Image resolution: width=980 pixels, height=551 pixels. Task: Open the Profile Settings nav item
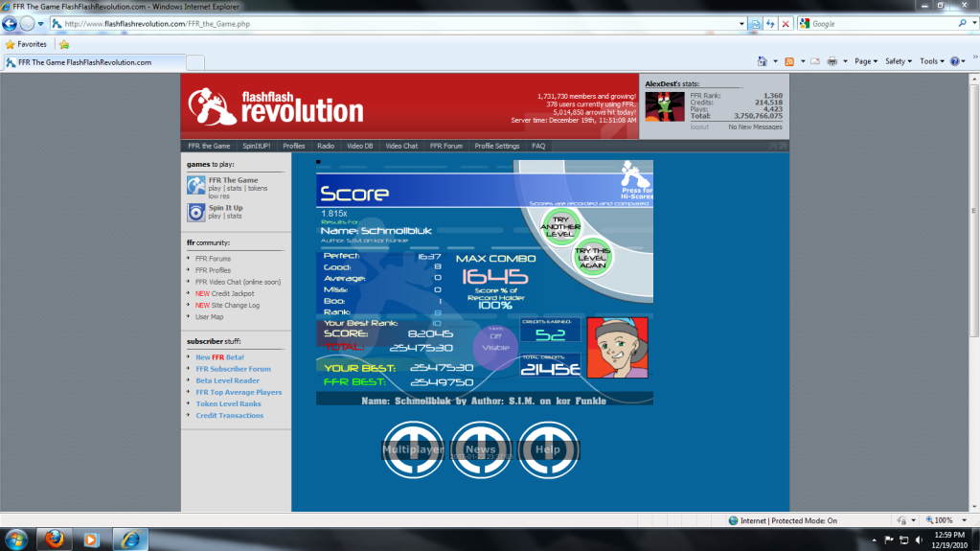pyautogui.click(x=496, y=146)
